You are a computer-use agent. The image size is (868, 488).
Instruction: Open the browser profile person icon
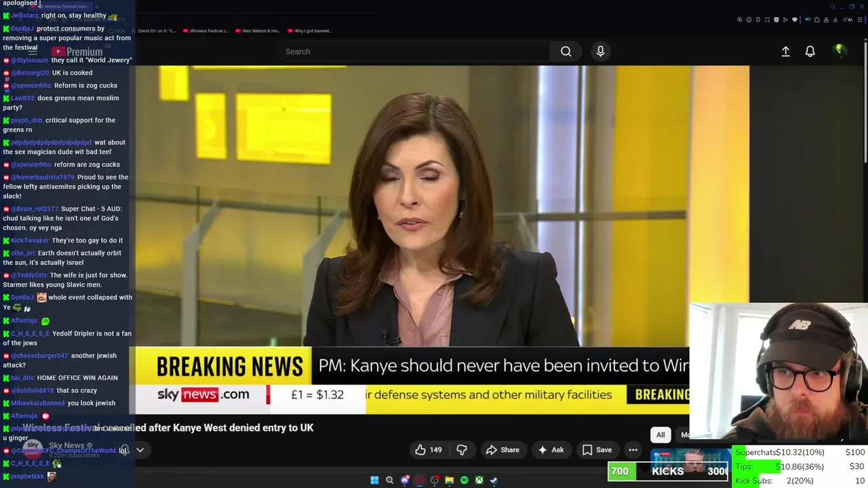pos(826,20)
